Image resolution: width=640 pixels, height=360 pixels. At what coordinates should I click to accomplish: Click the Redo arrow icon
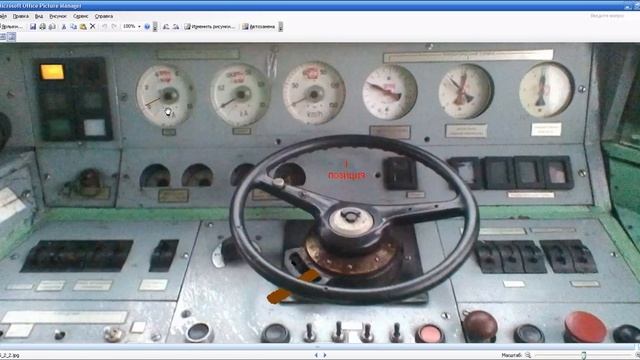114,27
